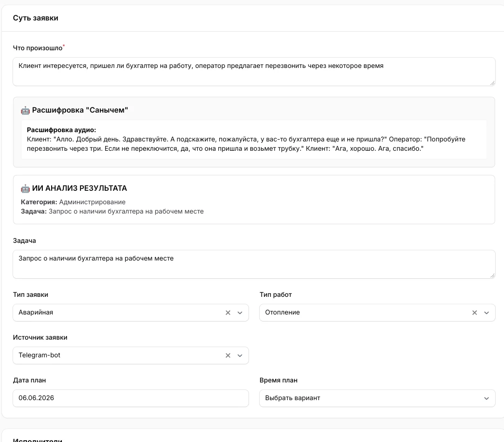This screenshot has height=442, width=504.
Task: Click the Что произошло field label
Action: tap(38, 48)
